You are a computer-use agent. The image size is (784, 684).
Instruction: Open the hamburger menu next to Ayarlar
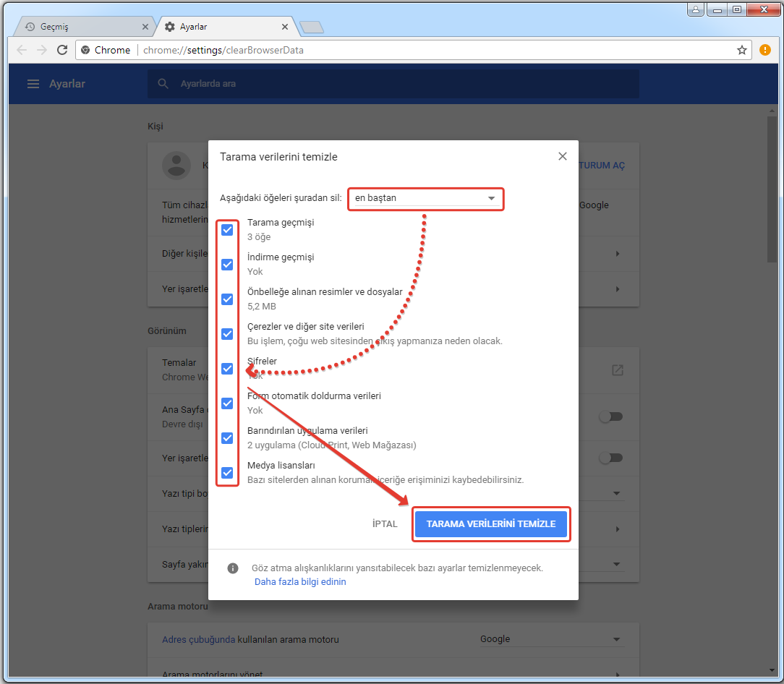click(33, 84)
